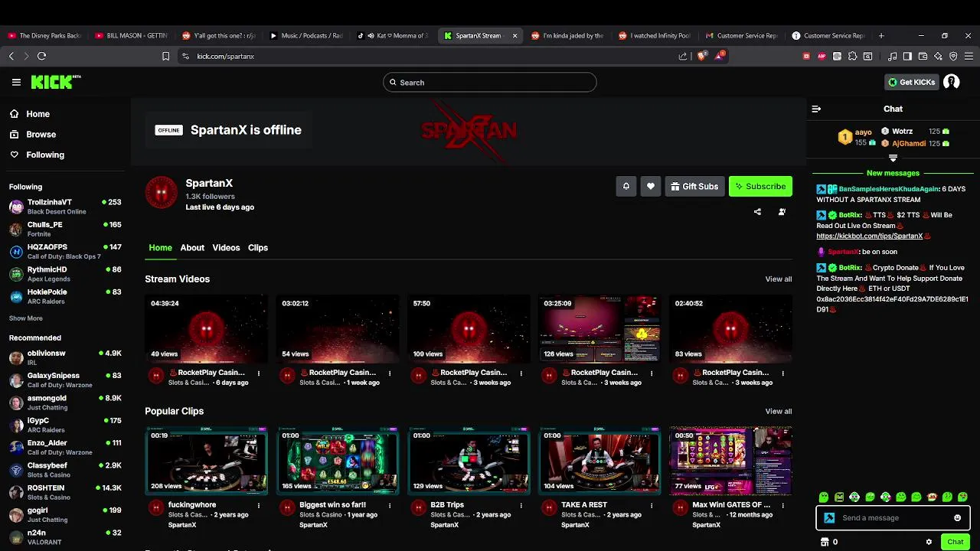Screen dimensions: 980x551
Task: Open the Brave wallet toolbar icon
Action: point(923,56)
